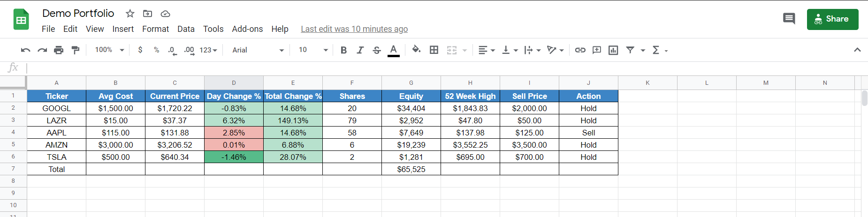Open the View menu
The image size is (868, 217).
click(x=95, y=29)
